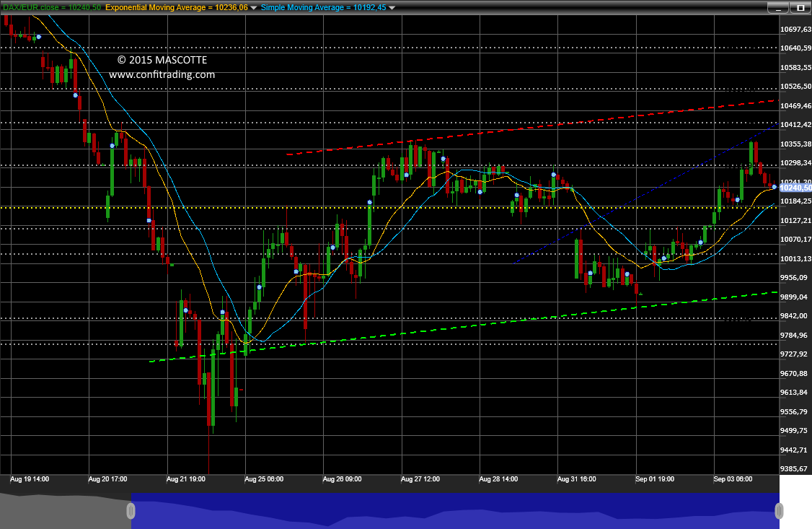Select the current price tag 10240,50
This screenshot has height=529, width=812.
795,188
